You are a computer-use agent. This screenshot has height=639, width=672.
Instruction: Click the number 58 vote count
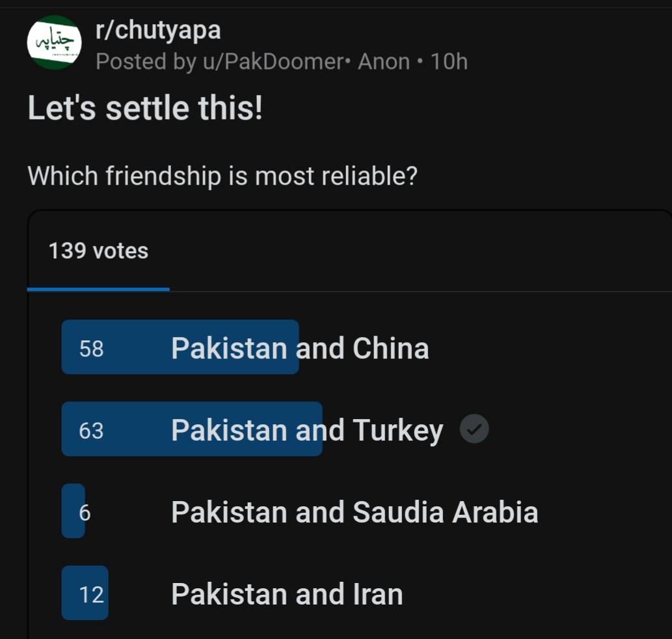(91, 348)
